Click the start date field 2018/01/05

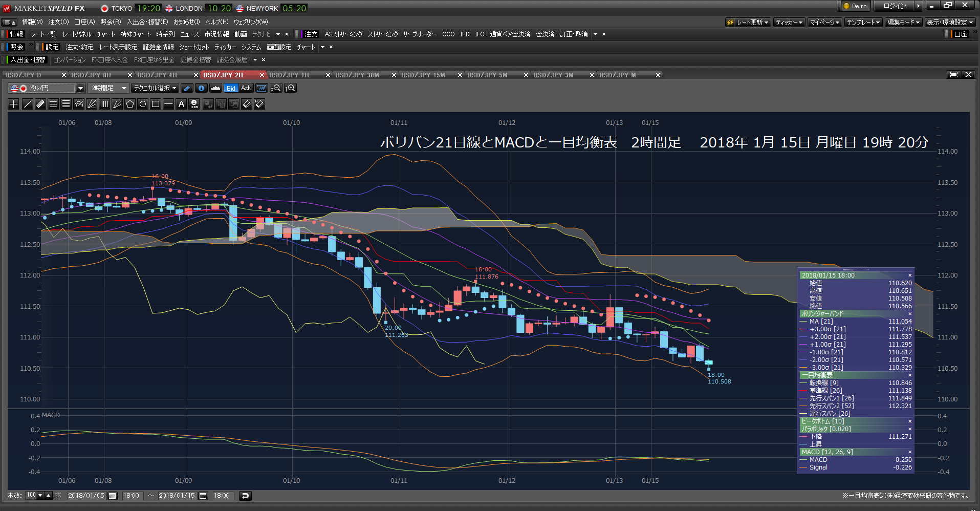86,496
